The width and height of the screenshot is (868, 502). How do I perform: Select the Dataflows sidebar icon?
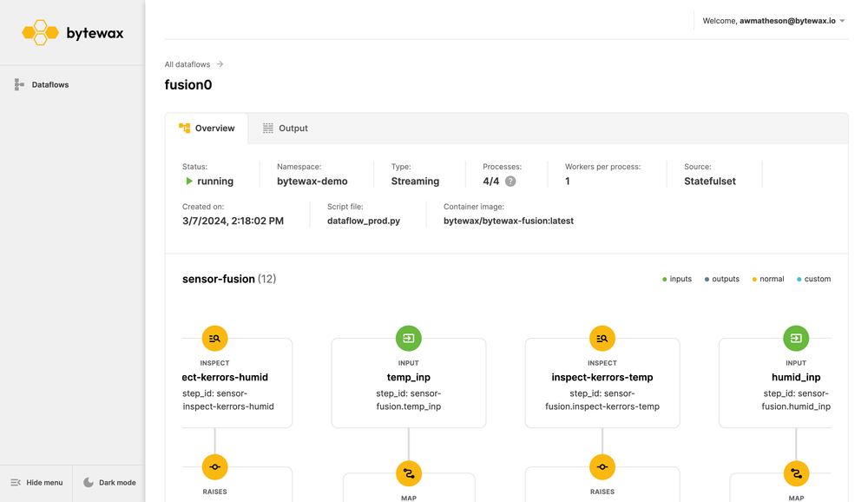click(18, 84)
